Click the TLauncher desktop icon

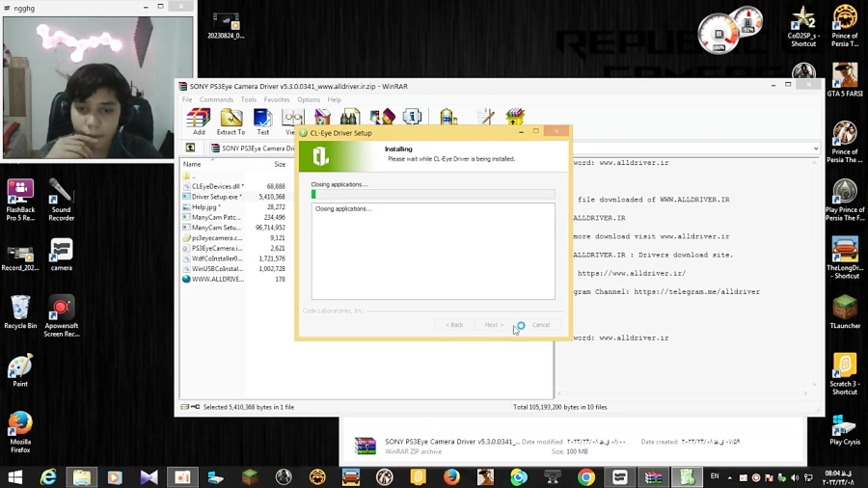pyautogui.click(x=845, y=312)
